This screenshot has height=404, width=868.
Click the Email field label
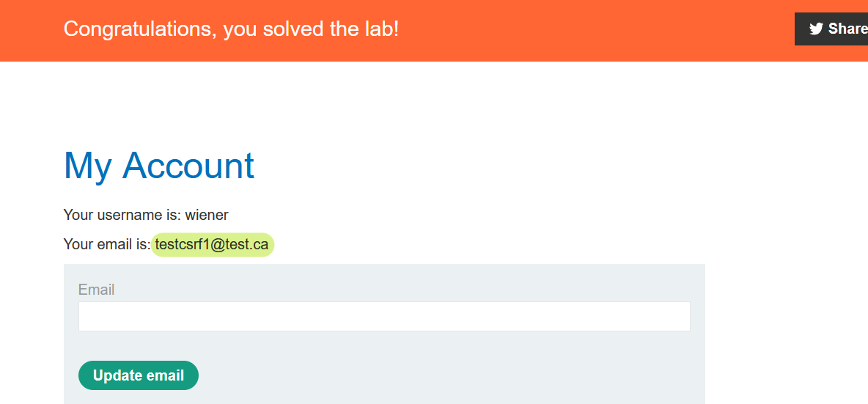pyautogui.click(x=96, y=290)
